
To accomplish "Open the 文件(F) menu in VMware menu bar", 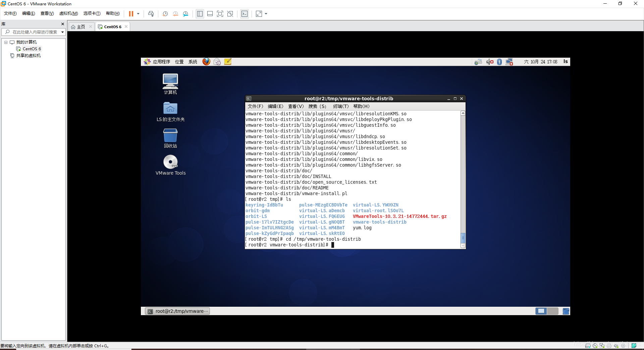I will [10, 13].
